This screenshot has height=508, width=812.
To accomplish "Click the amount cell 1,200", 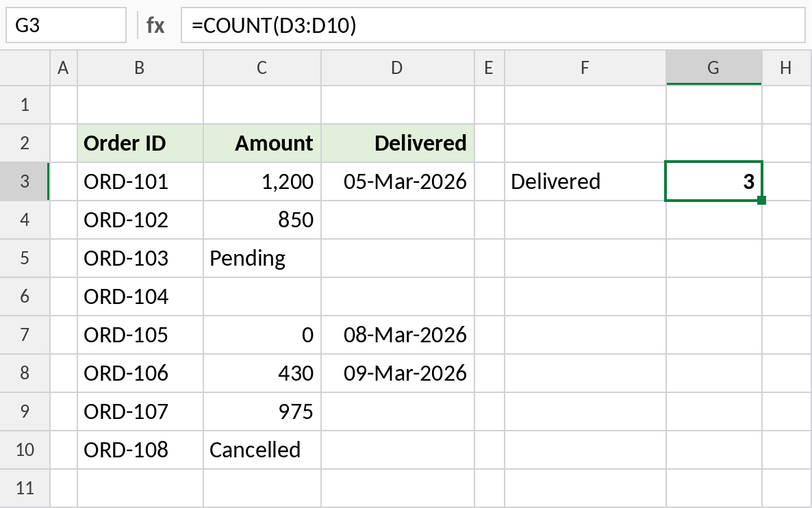I will (262, 181).
